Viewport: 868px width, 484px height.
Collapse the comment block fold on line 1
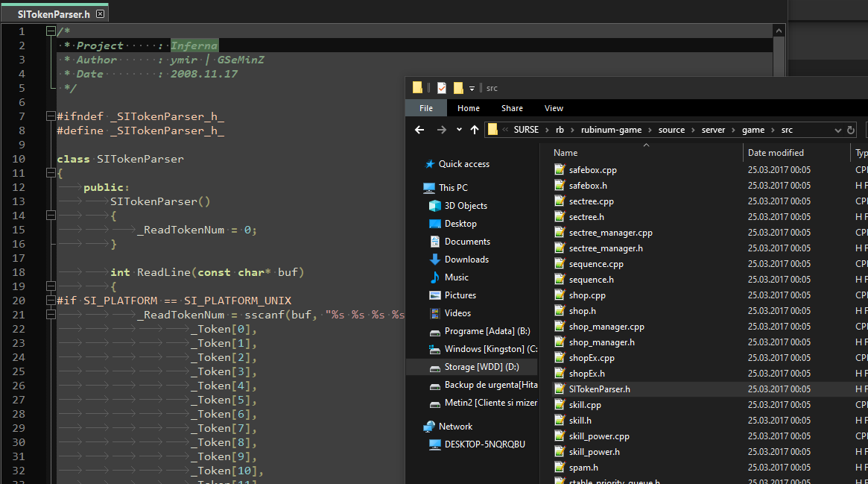[x=51, y=31]
